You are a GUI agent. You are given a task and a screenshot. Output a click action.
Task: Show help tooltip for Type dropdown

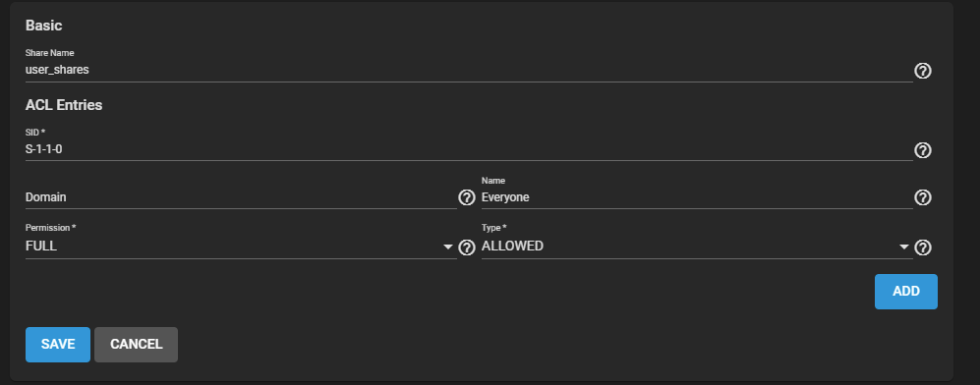[x=923, y=247]
